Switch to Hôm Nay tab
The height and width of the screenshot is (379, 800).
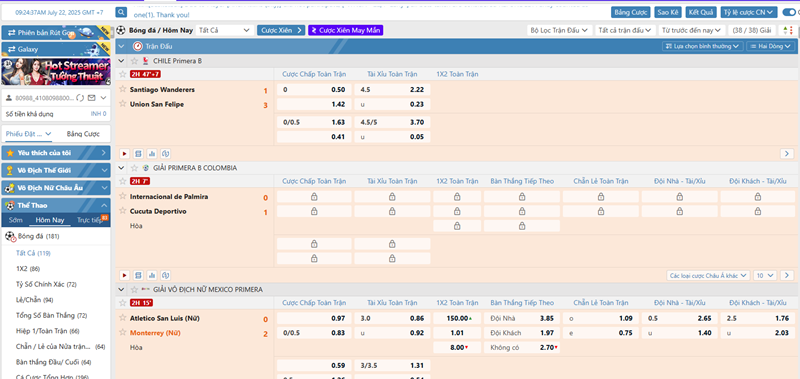[x=49, y=220]
